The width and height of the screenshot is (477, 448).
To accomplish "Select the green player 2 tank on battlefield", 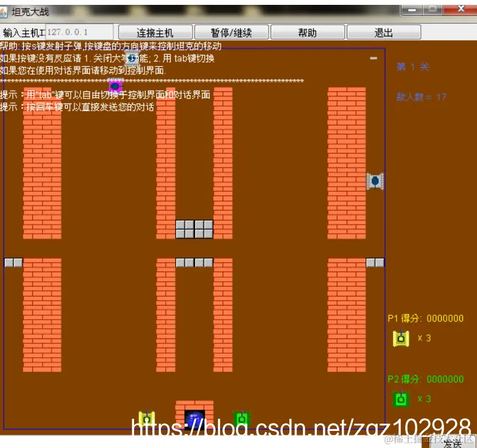I will pyautogui.click(x=242, y=419).
